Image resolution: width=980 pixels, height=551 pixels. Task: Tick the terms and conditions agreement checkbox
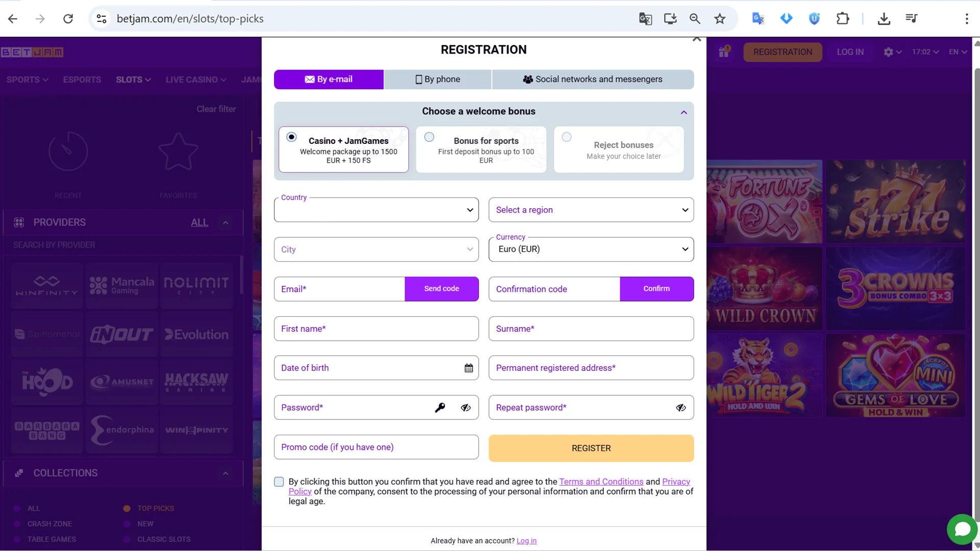pyautogui.click(x=279, y=482)
